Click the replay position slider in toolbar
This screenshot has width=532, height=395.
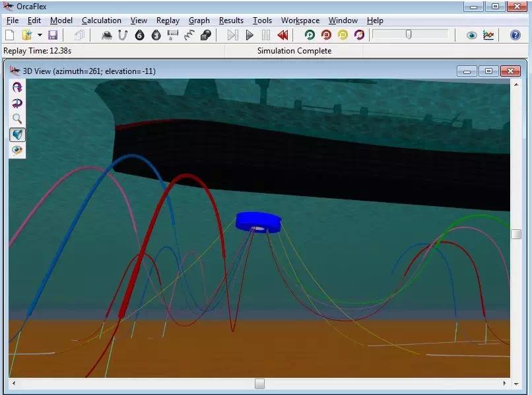[409, 34]
